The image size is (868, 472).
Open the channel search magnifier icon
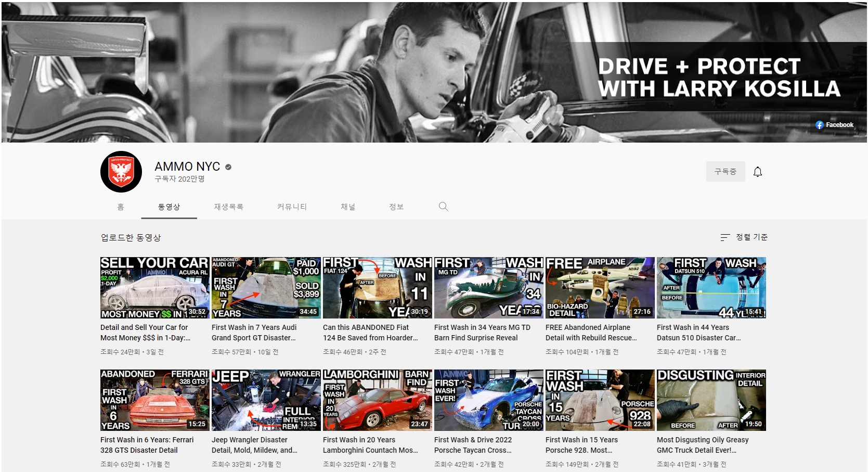[443, 207]
